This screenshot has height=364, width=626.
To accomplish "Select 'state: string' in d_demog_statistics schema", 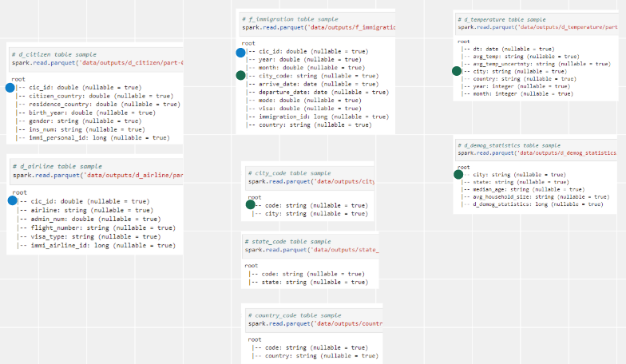I will (516, 182).
